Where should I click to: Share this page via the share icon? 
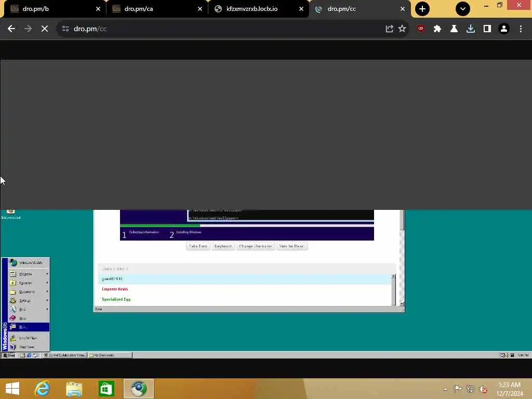389,29
